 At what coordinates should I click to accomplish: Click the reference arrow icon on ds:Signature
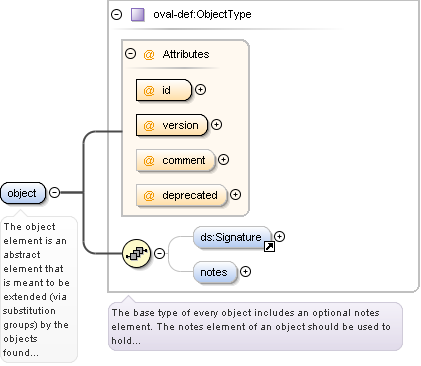coord(269,247)
